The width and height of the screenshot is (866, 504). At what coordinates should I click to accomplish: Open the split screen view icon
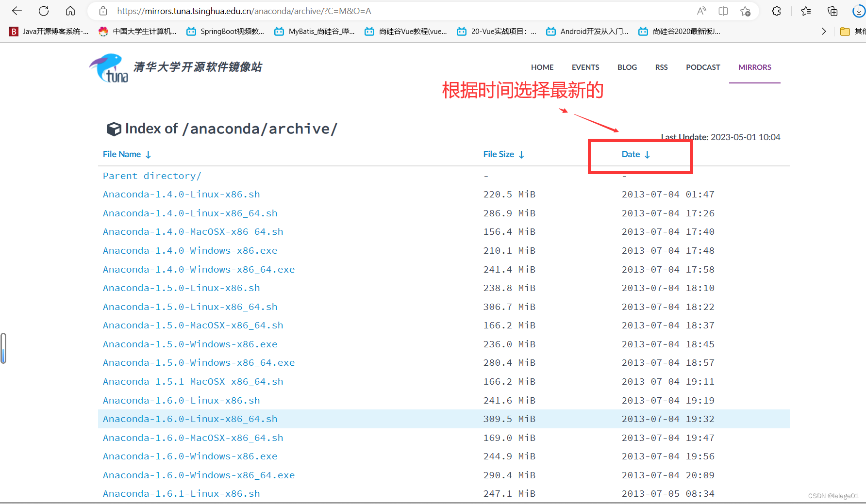tap(723, 11)
